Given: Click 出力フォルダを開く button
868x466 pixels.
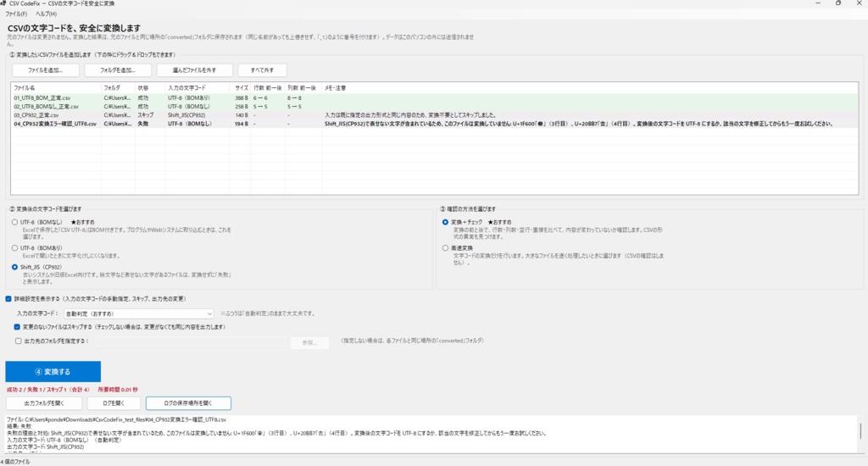Looking at the screenshot, I should coord(44,403).
